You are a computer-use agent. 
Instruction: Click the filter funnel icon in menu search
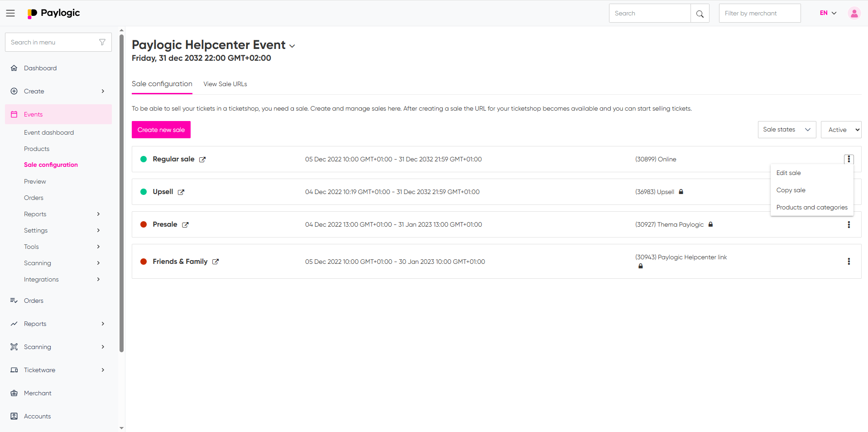[x=102, y=42]
